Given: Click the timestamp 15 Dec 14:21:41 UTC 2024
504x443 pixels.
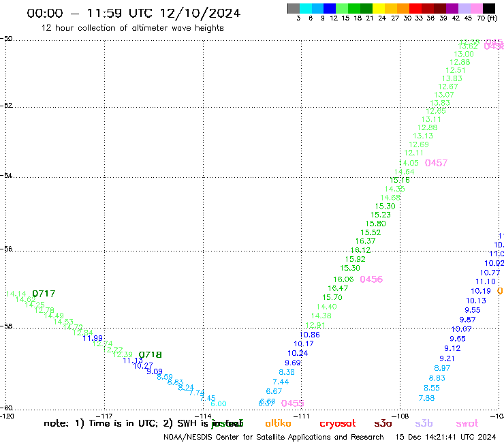Looking at the screenshot, I should point(445,437).
